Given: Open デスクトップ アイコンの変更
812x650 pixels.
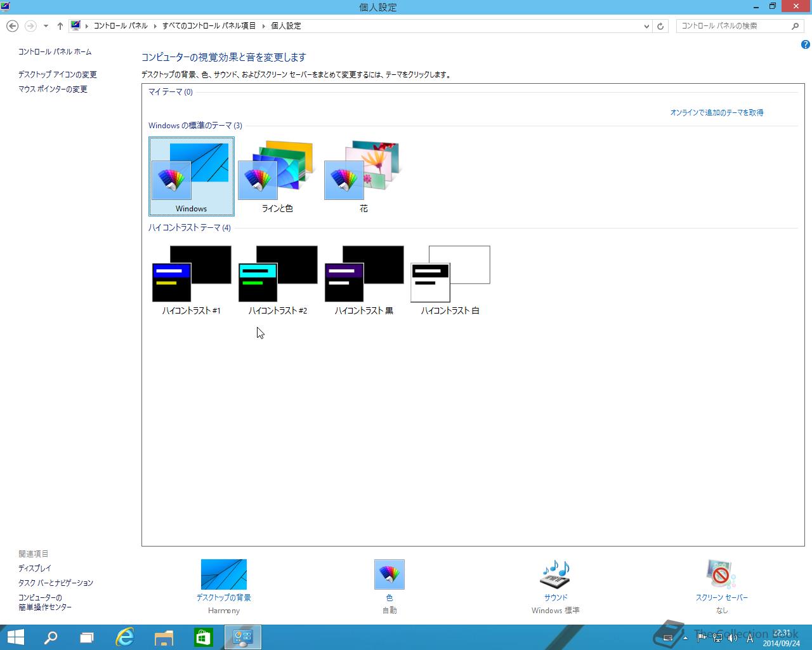Looking at the screenshot, I should coord(58,74).
